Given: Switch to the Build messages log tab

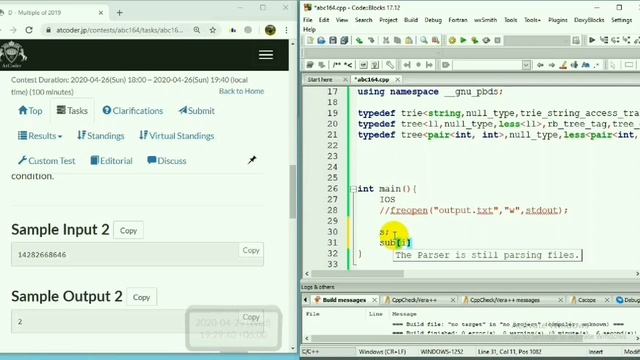Looking at the screenshot, I should (x=344, y=300).
